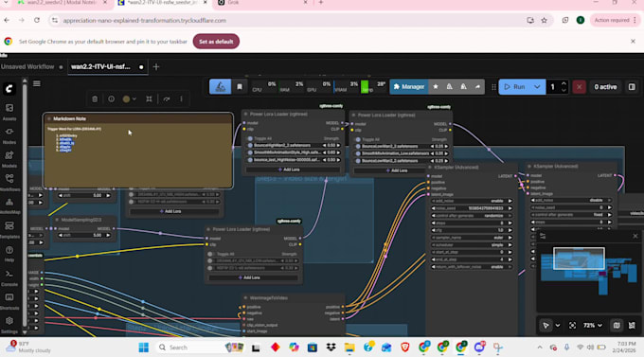Click the minimap viewport preview
This screenshot has width=644, height=357.
pyautogui.click(x=579, y=259)
